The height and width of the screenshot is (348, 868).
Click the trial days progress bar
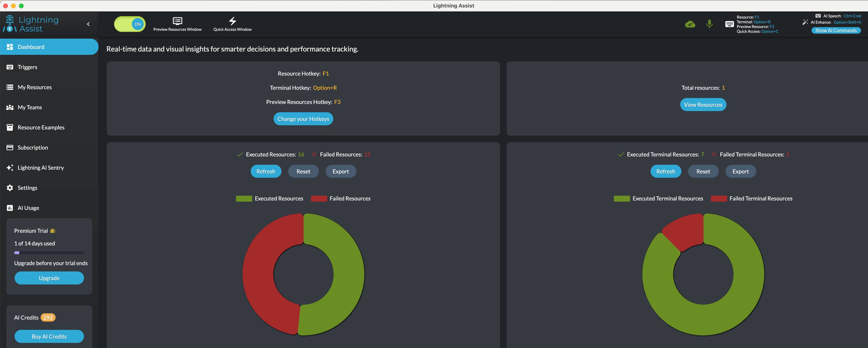pyautogui.click(x=49, y=253)
